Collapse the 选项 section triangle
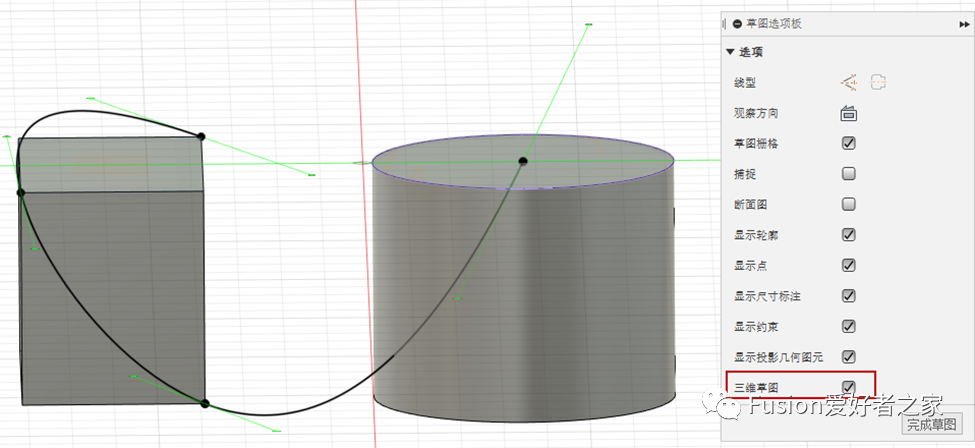The height and width of the screenshot is (448, 975). pyautogui.click(x=730, y=52)
